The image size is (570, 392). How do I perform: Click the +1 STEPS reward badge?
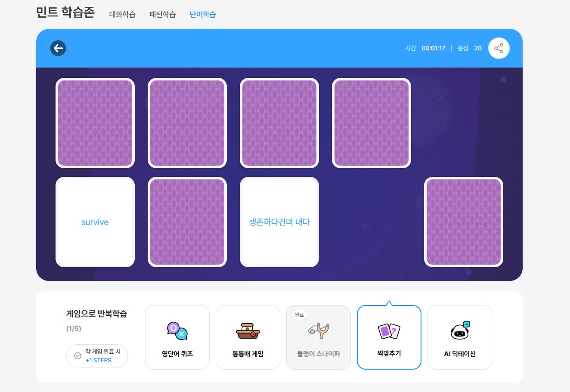pyautogui.click(x=99, y=361)
